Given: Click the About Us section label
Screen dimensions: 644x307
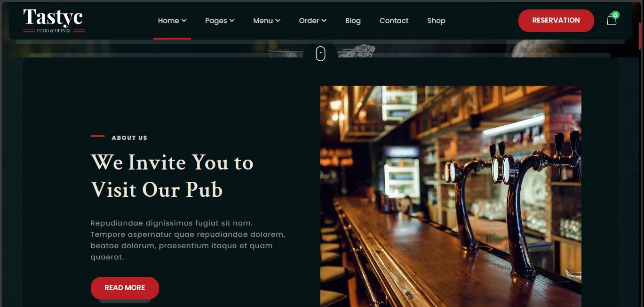Looking at the screenshot, I should coord(129,138).
